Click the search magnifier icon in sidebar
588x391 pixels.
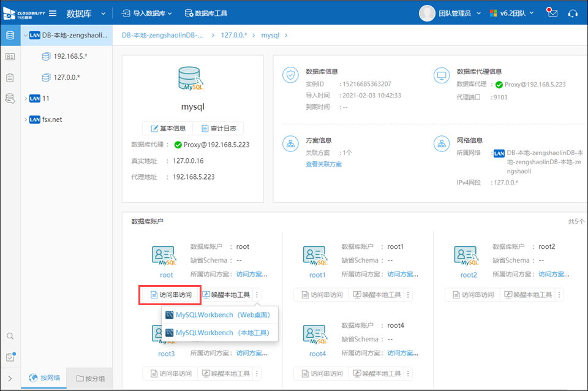[x=10, y=336]
